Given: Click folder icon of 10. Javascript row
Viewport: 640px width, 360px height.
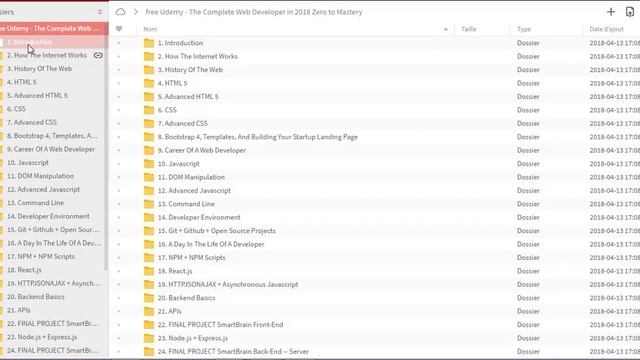Looking at the screenshot, I should click(149, 164).
